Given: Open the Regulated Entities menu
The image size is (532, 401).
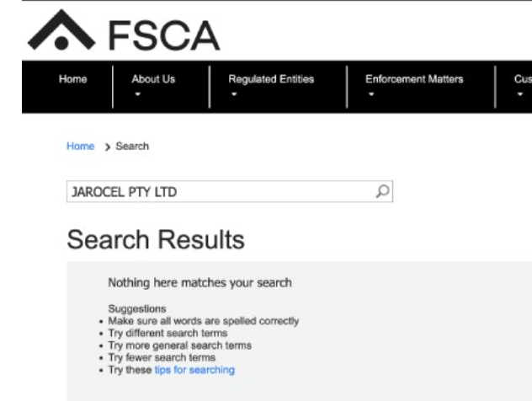Looking at the screenshot, I should tap(271, 79).
